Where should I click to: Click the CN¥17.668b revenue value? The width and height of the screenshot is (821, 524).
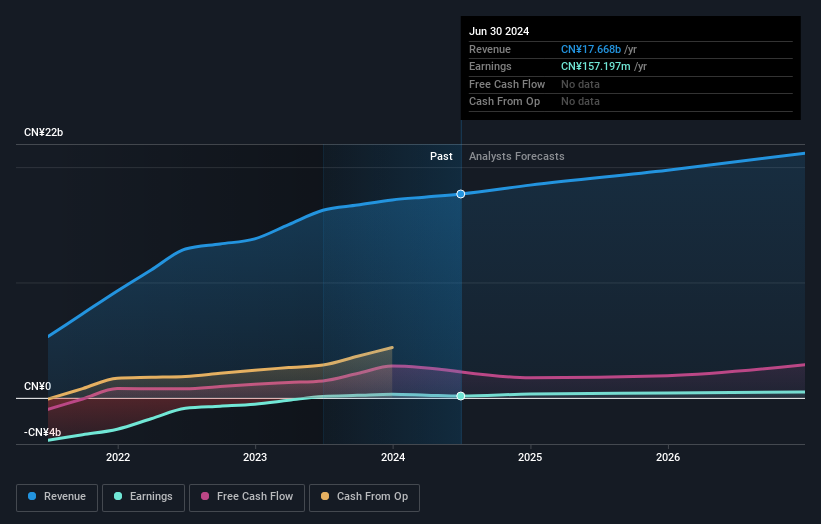(x=591, y=49)
